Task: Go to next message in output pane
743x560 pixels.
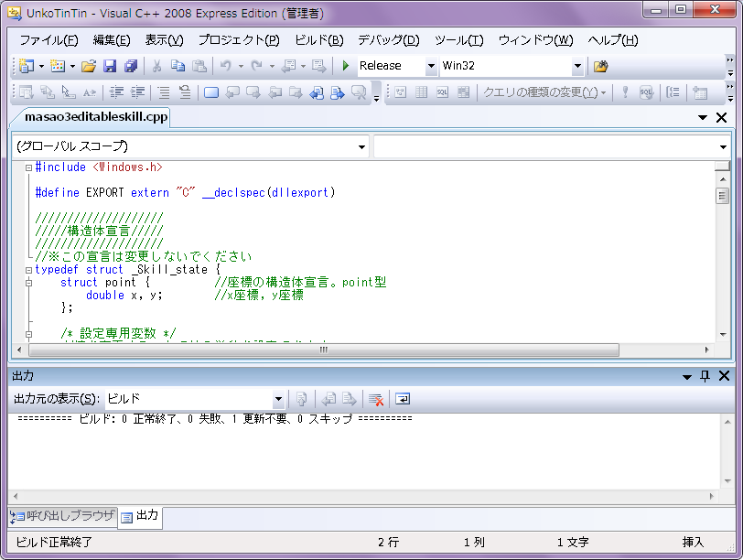Action: pyautogui.click(x=350, y=399)
